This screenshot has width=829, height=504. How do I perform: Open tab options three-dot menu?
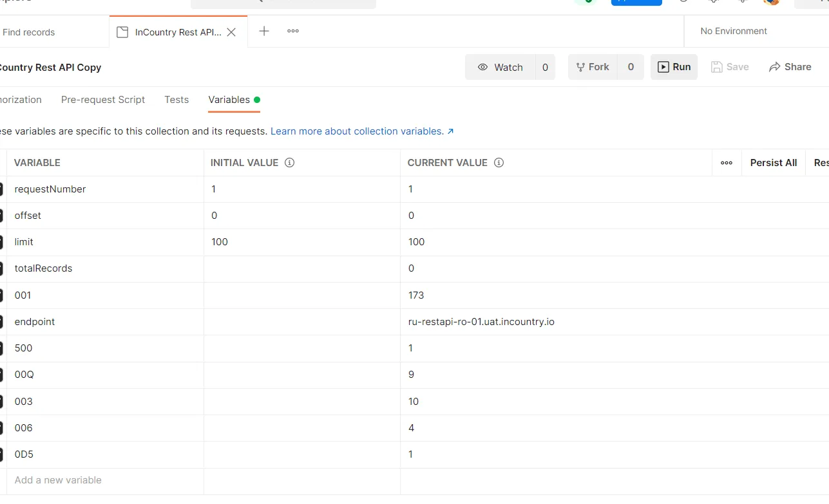tap(293, 31)
